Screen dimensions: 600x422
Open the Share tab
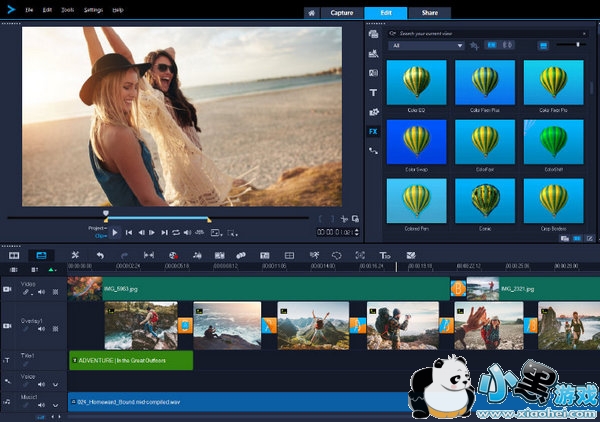tap(429, 13)
